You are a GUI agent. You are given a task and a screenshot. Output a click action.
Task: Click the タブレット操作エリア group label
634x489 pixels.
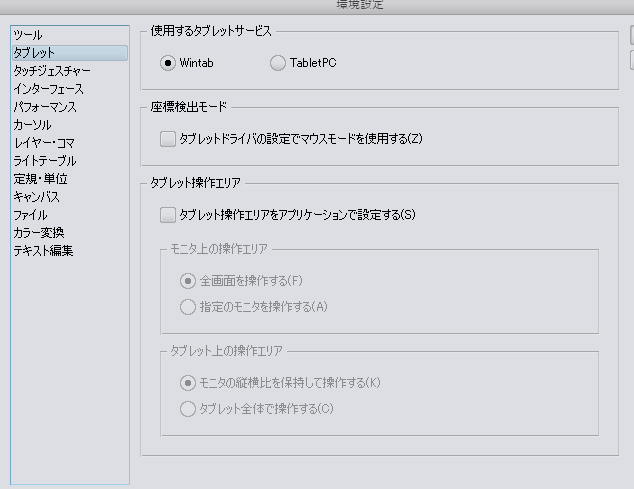point(195,183)
